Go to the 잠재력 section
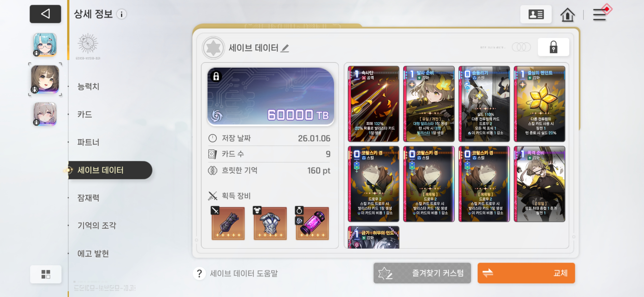Viewport: 644px width, 297px height. pyautogui.click(x=88, y=198)
